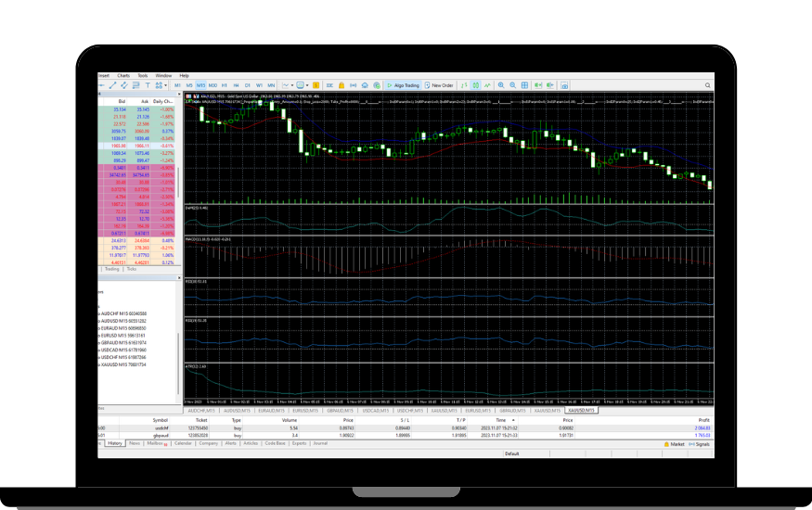Screen dimensions: 812x510
Task: Set chart to line chart mode
Action: click(x=487, y=85)
